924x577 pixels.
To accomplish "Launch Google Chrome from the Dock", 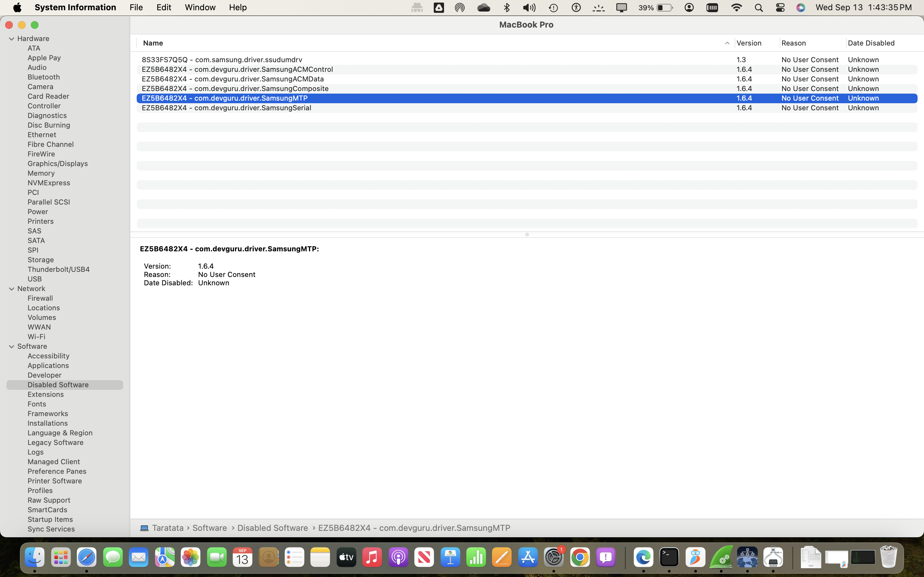I will 580,557.
